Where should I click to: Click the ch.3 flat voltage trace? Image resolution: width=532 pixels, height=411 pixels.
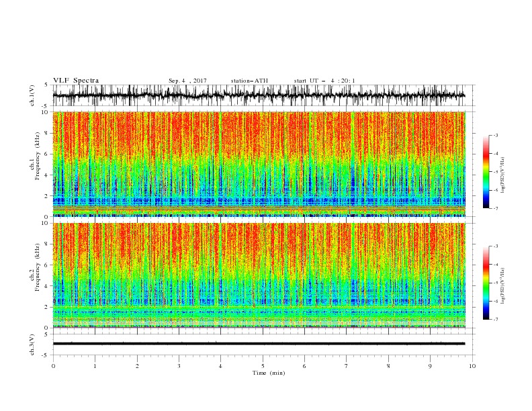259,344
